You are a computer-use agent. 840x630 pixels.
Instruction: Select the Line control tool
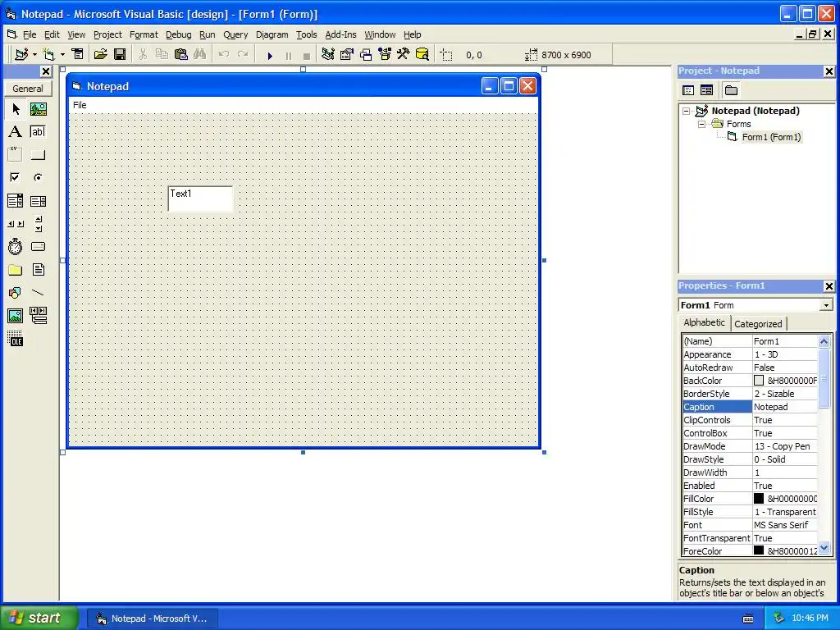point(38,293)
